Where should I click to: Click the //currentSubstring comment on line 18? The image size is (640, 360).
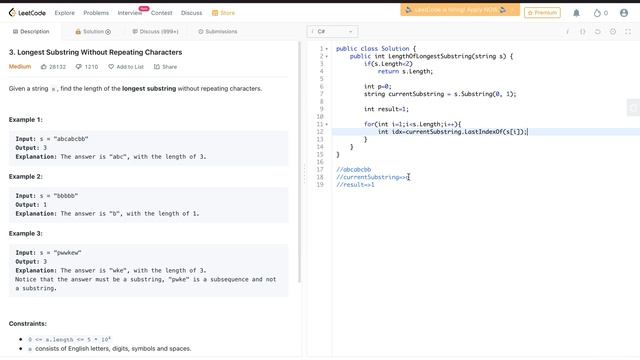[372, 177]
